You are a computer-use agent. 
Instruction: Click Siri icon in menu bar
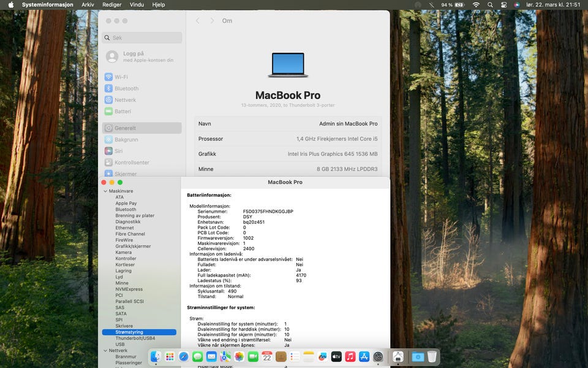(517, 5)
